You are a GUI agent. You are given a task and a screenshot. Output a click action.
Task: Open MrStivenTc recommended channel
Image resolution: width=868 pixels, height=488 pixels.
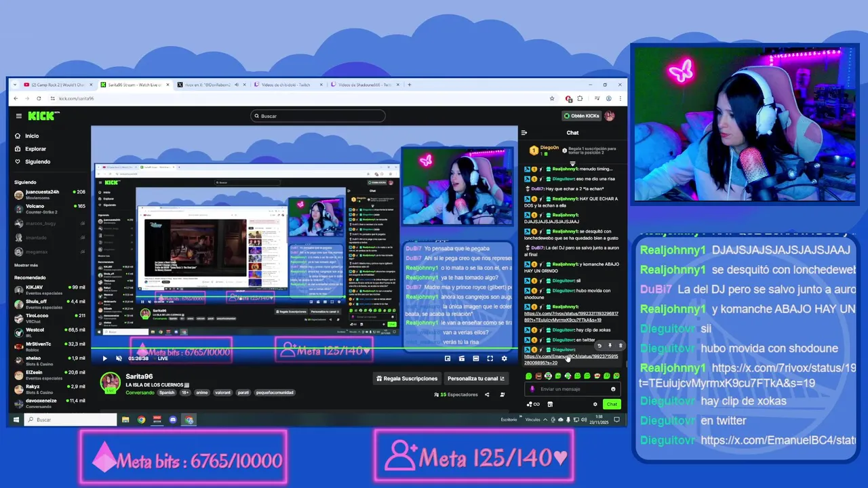click(50, 346)
